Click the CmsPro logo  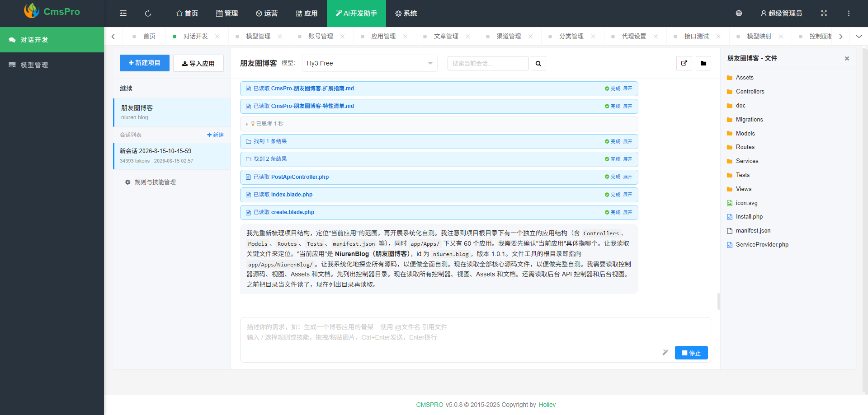[x=52, y=11]
